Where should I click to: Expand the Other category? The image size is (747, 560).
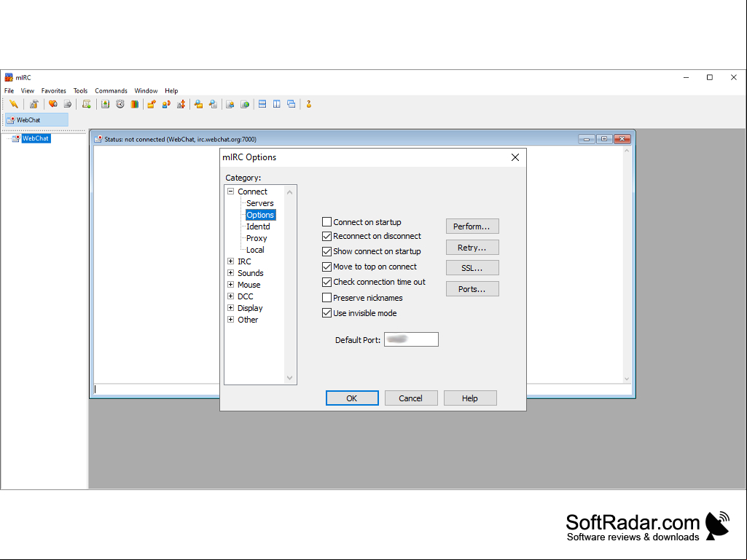[230, 319]
